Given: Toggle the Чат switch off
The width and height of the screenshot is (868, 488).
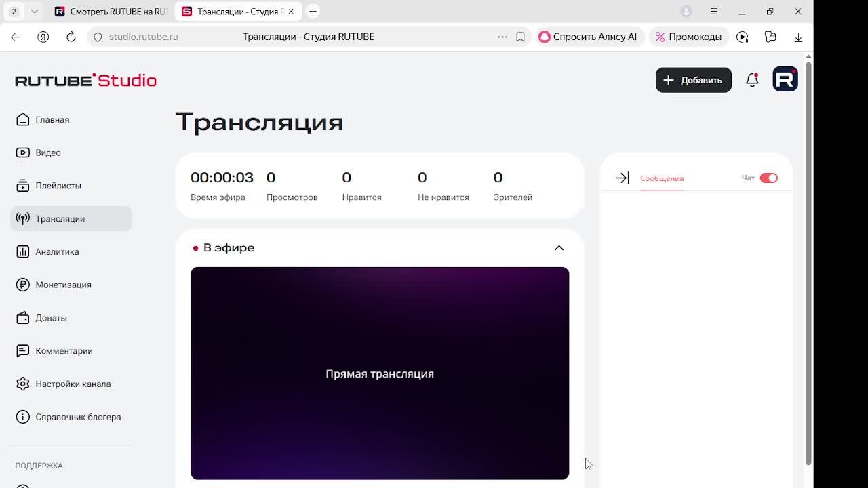Looking at the screenshot, I should [x=768, y=178].
